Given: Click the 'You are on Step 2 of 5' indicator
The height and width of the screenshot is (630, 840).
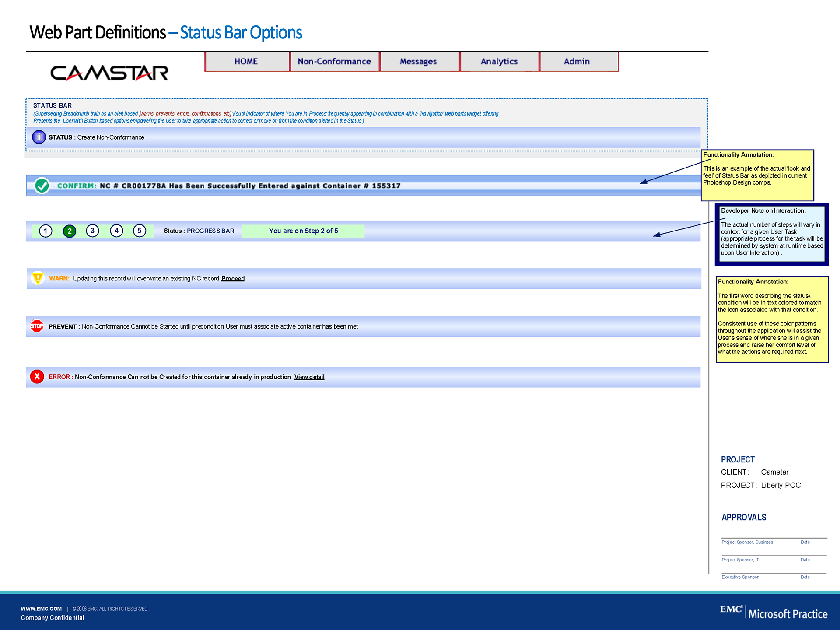Looking at the screenshot, I should coord(303,231).
